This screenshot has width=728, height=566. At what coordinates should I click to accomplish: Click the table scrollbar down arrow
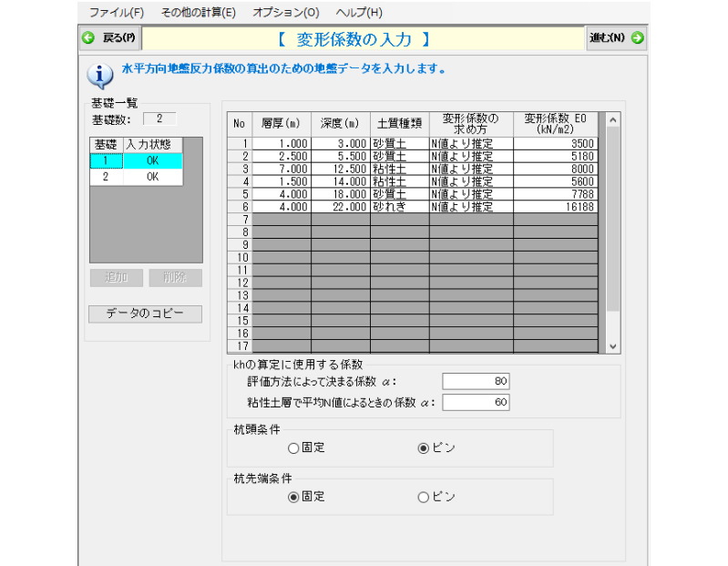(x=613, y=346)
